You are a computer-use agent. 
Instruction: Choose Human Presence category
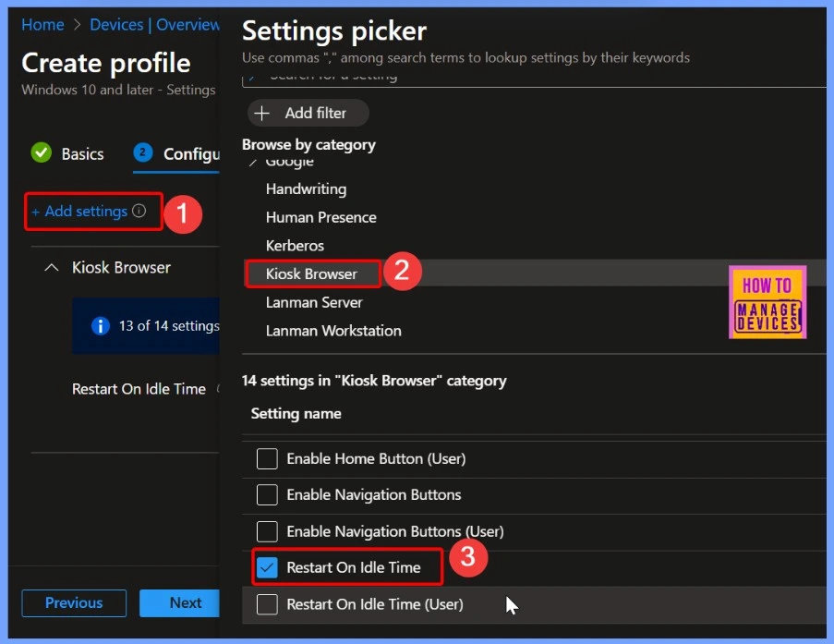(x=320, y=217)
